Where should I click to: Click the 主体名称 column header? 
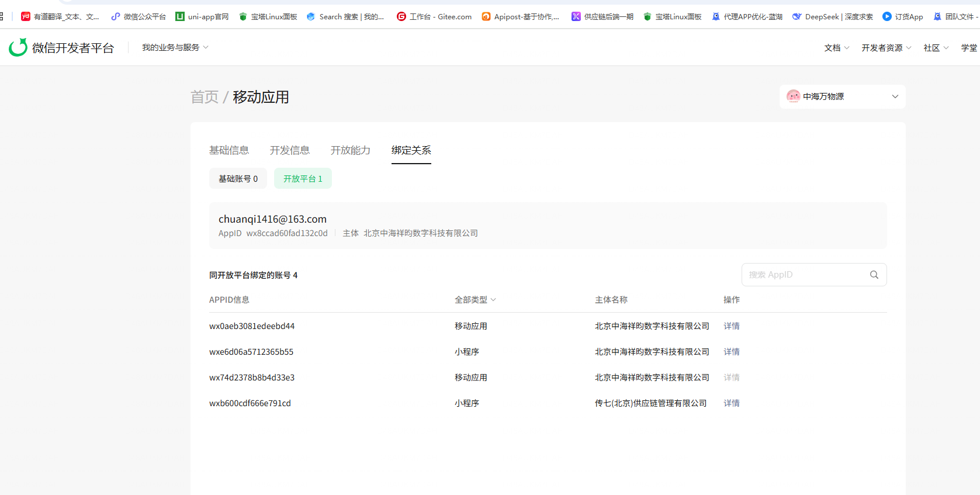(x=611, y=300)
